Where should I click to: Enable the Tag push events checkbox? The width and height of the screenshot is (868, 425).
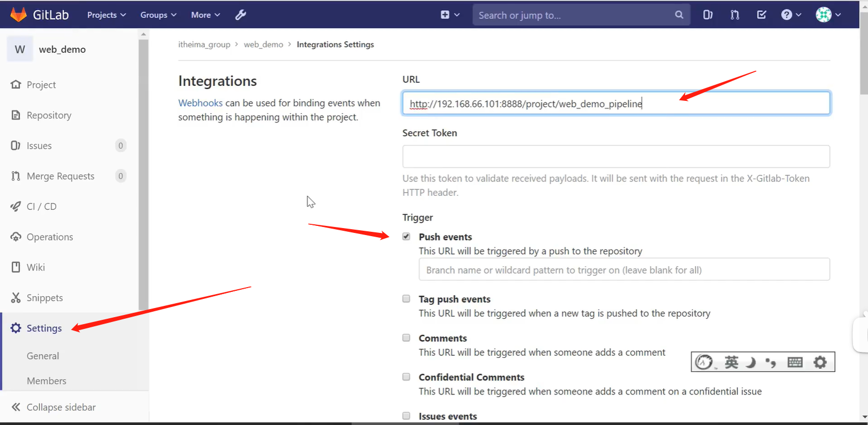click(x=406, y=299)
